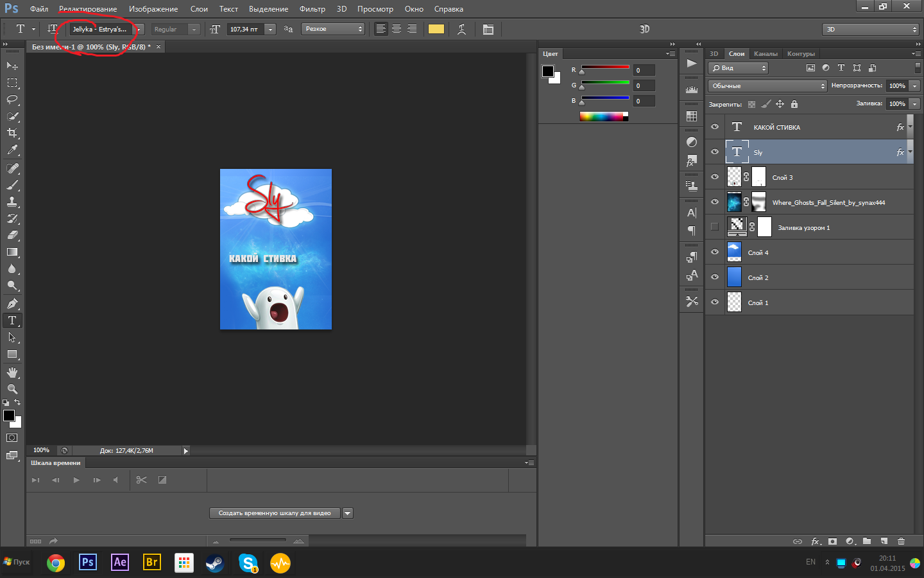Image resolution: width=924 pixels, height=578 pixels.
Task: Hide the Слой 3 layer
Action: pyautogui.click(x=715, y=177)
